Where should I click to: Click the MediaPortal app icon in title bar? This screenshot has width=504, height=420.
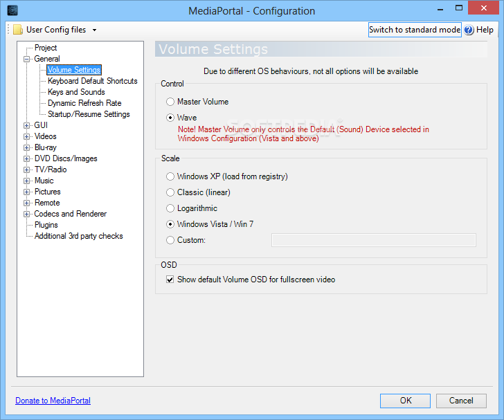(12, 10)
